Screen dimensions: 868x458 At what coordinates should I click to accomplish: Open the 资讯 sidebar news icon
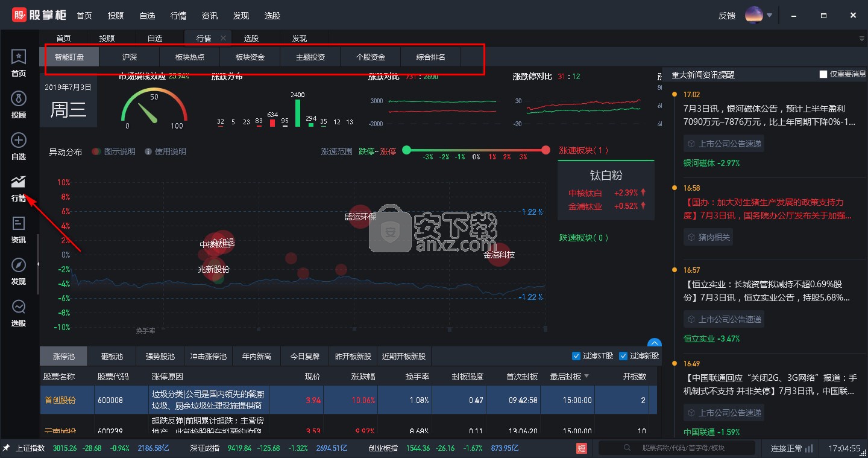(x=19, y=223)
